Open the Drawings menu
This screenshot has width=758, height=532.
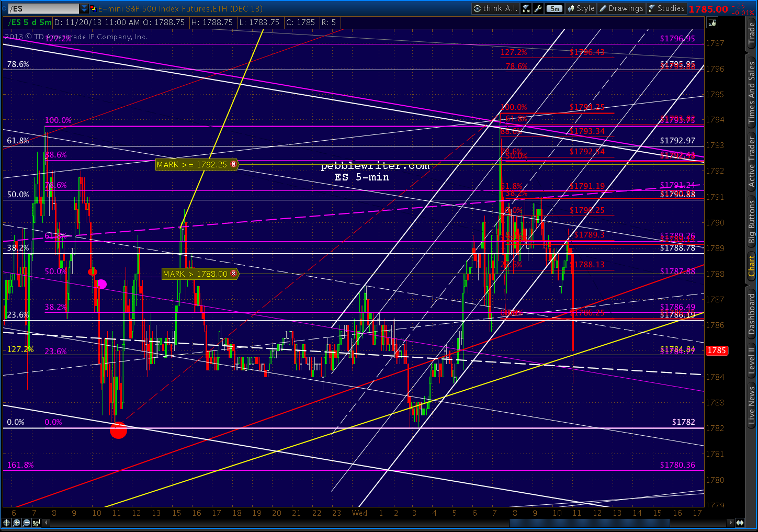(x=626, y=8)
